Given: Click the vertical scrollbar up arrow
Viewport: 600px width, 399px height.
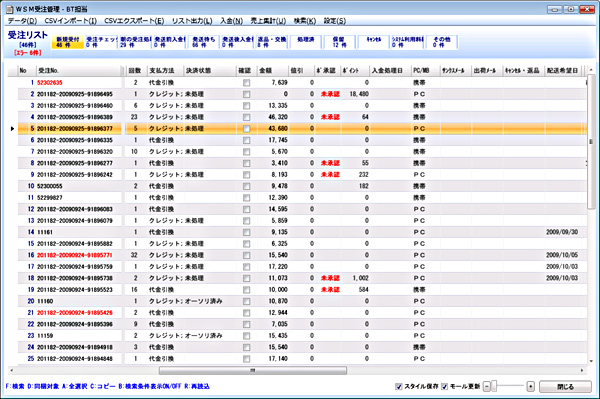Looking at the screenshot, I should click(x=591, y=70).
